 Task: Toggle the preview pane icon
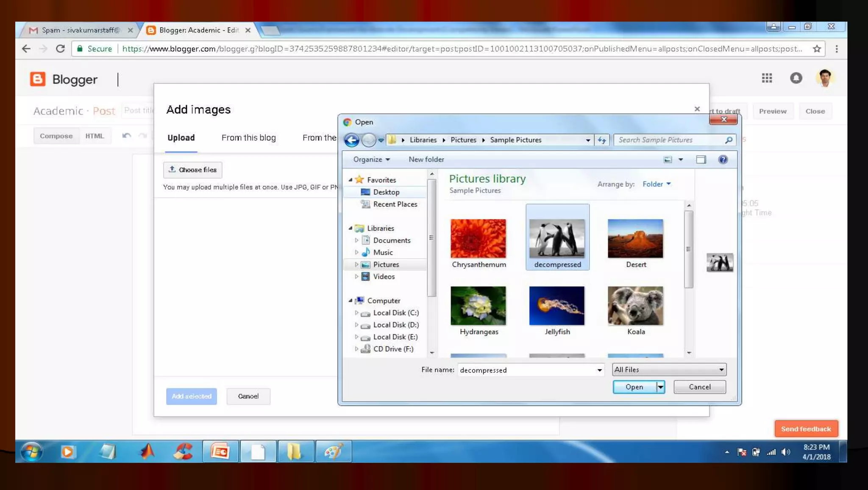pyautogui.click(x=701, y=160)
